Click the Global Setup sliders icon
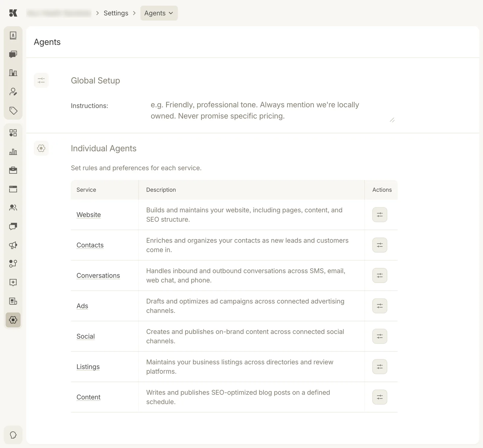Image resolution: width=483 pixels, height=448 pixels. click(41, 81)
